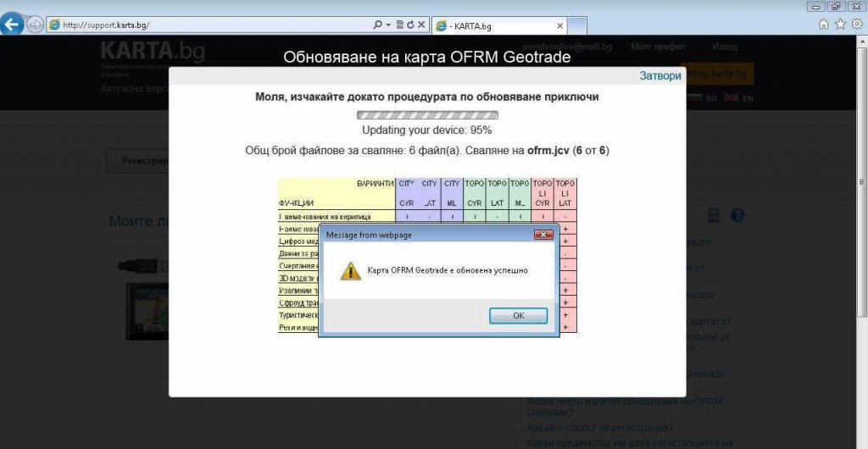Refresh the page with the reload icon
The image size is (868, 449).
pos(410,25)
